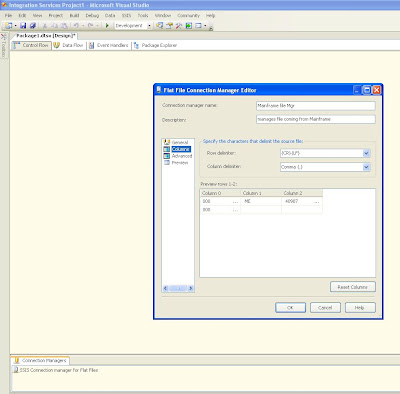This screenshot has width=400, height=394.
Task: Click the Description input field
Action: point(316,119)
